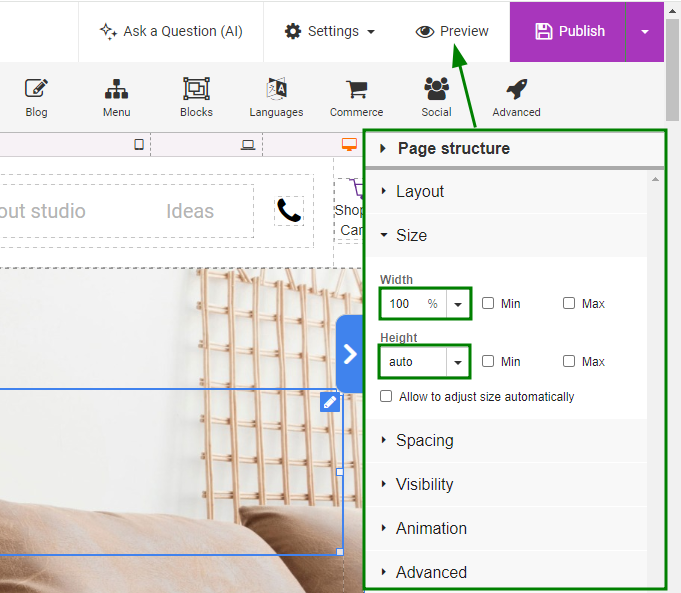Click the shopping cart icon in page header
The image size is (681, 593).
[356, 189]
